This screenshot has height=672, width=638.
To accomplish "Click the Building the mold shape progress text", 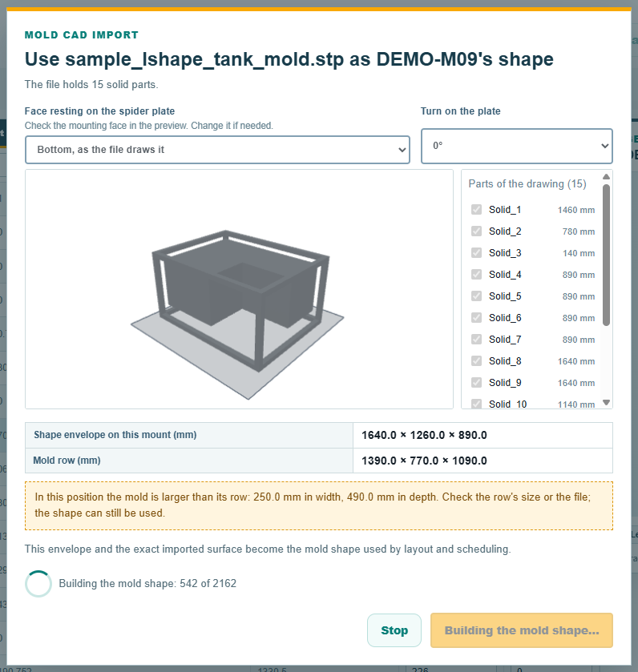I will click(147, 584).
